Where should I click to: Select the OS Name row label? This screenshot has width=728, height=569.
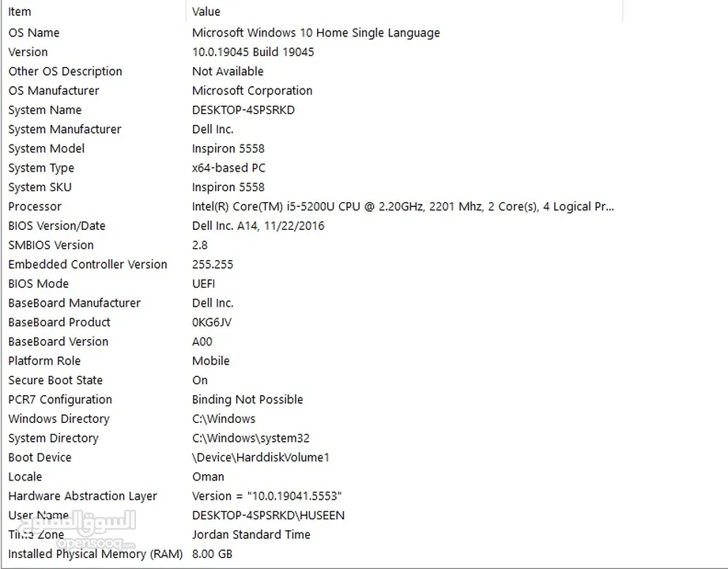click(34, 33)
